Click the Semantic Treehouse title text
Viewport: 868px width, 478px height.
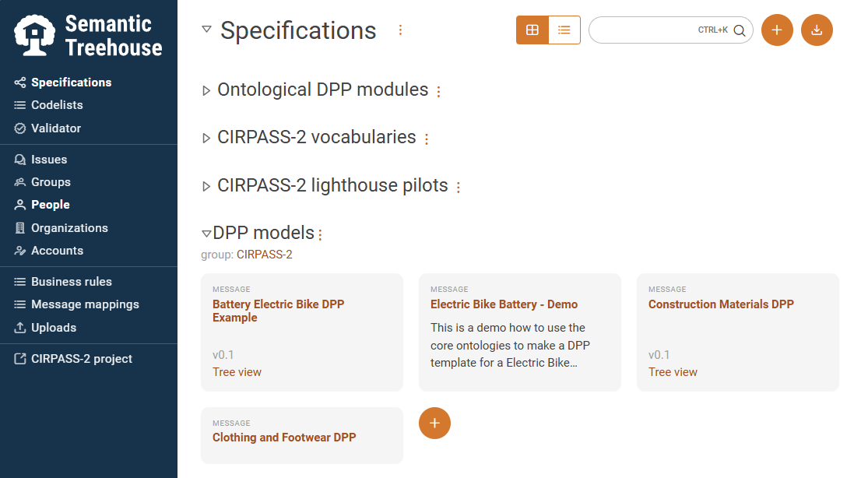point(114,36)
